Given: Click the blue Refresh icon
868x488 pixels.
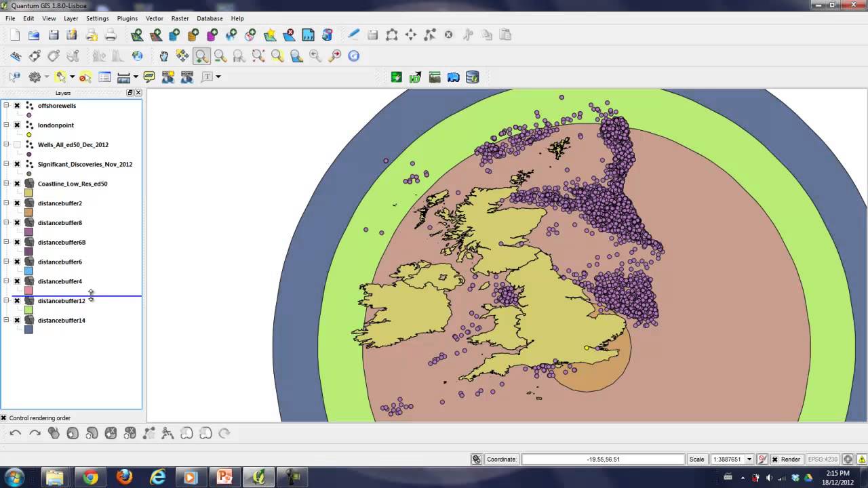Looking at the screenshot, I should 353,56.
